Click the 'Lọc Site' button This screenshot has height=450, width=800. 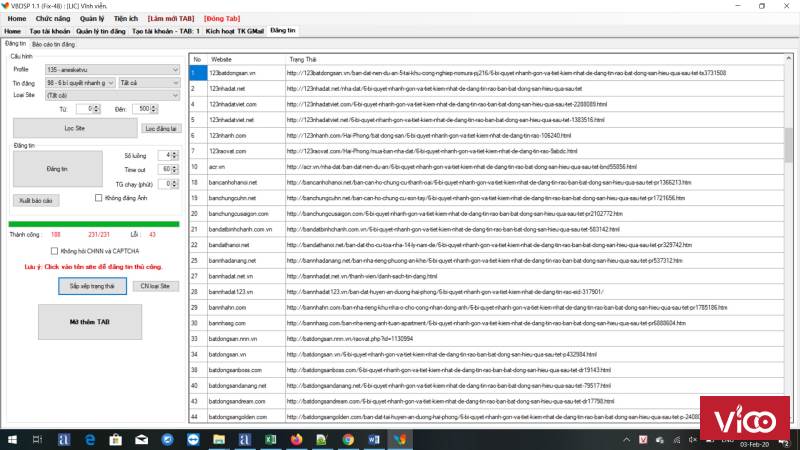pos(75,128)
